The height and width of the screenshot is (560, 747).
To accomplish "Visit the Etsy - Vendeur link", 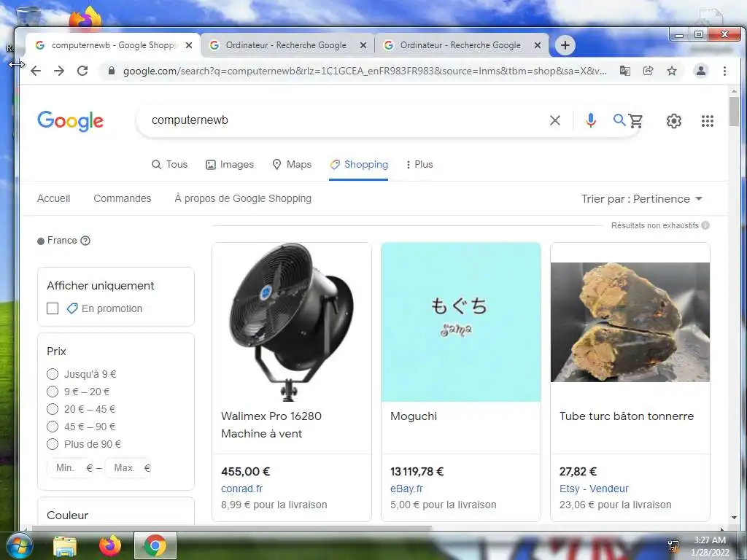I will pos(594,489).
